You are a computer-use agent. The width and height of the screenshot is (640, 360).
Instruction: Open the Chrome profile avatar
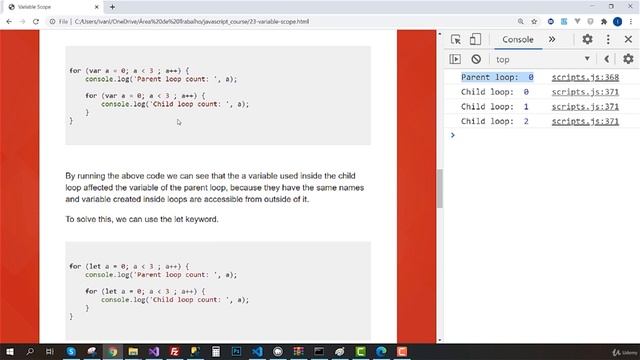pyautogui.click(x=618, y=22)
